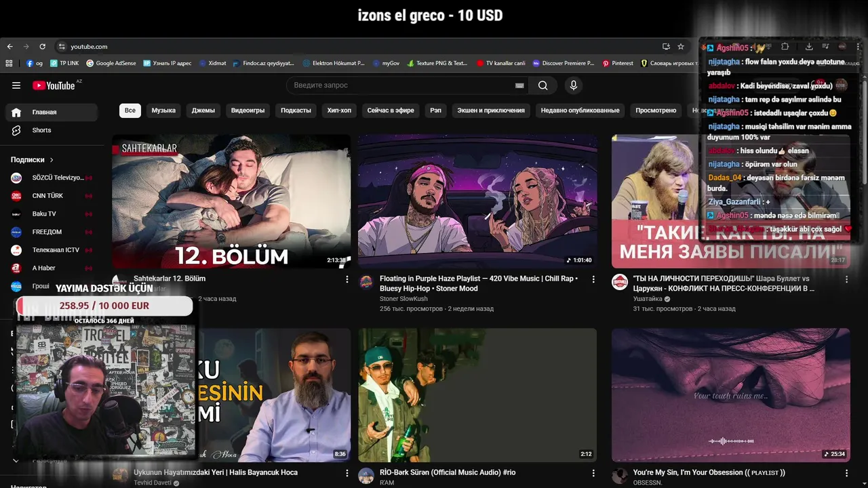Go to Главная in the sidebar
This screenshot has width=868, height=488.
click(x=52, y=112)
